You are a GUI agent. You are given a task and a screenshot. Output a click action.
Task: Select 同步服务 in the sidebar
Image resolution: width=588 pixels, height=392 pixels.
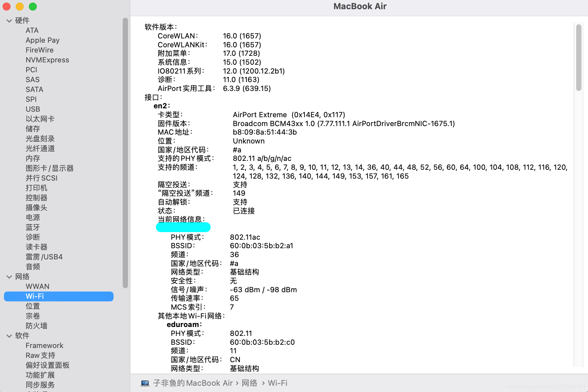tap(40, 385)
